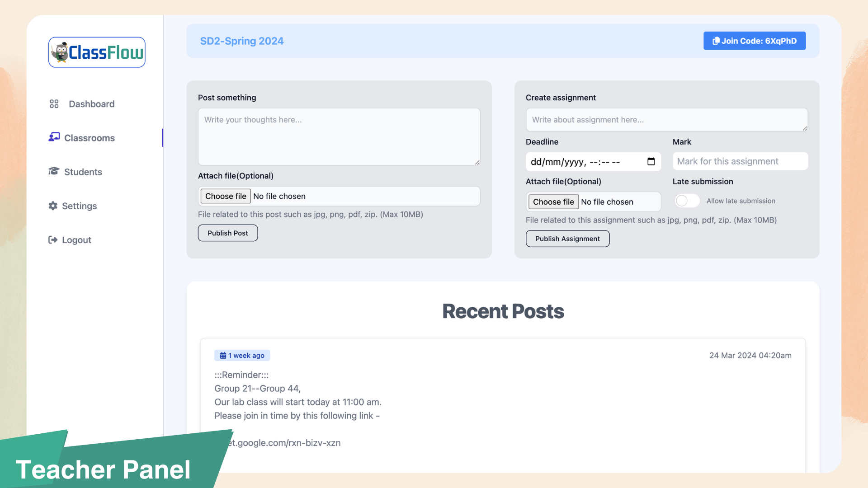868x488 pixels.
Task: Click the 24 Mar 2024 04:20am timestamp
Action: [750, 356]
